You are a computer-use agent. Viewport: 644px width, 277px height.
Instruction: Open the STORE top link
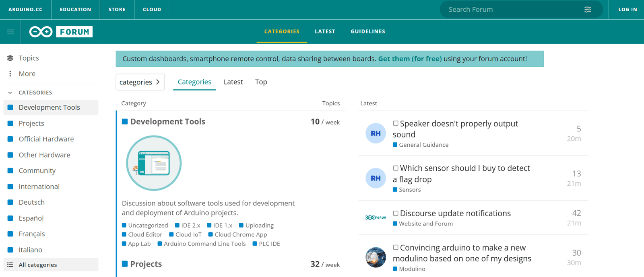117,10
